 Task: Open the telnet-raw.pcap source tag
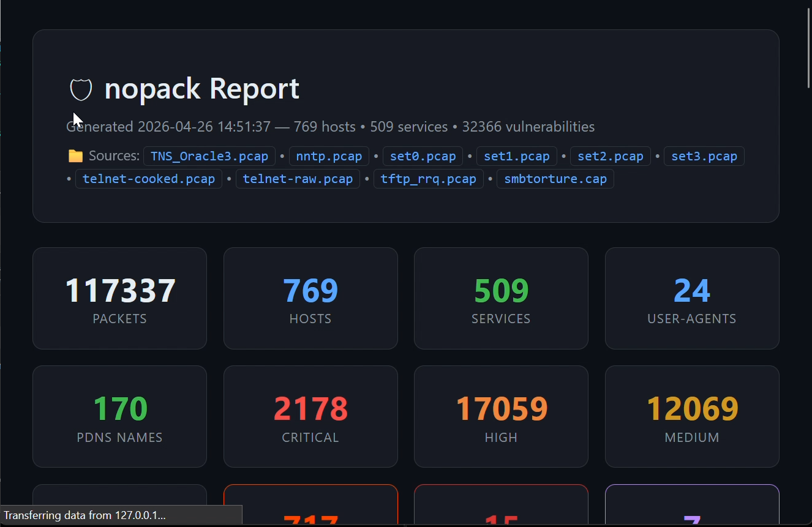(x=298, y=179)
